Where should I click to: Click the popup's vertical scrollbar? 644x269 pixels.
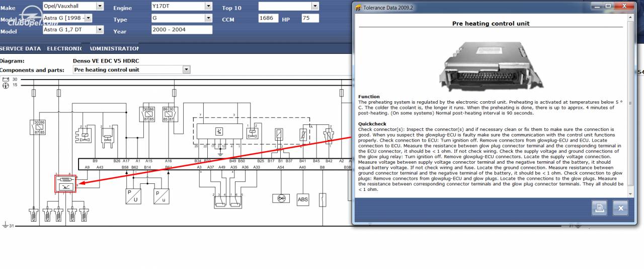click(631, 106)
